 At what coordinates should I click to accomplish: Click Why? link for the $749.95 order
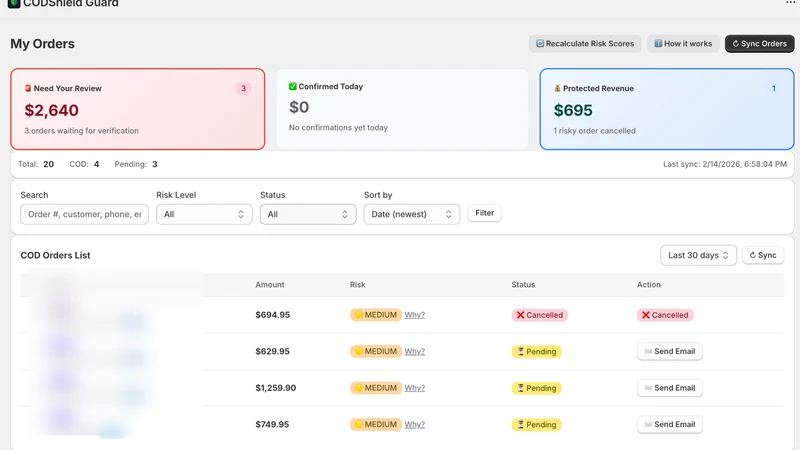point(415,424)
